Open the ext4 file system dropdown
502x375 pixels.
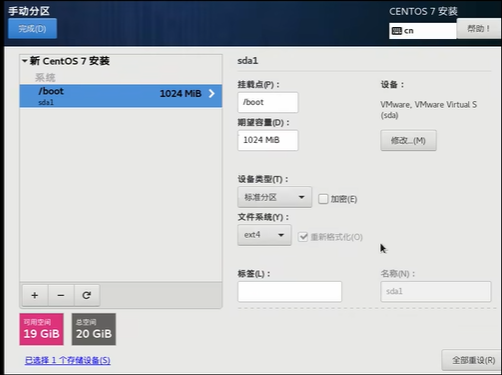click(x=264, y=235)
